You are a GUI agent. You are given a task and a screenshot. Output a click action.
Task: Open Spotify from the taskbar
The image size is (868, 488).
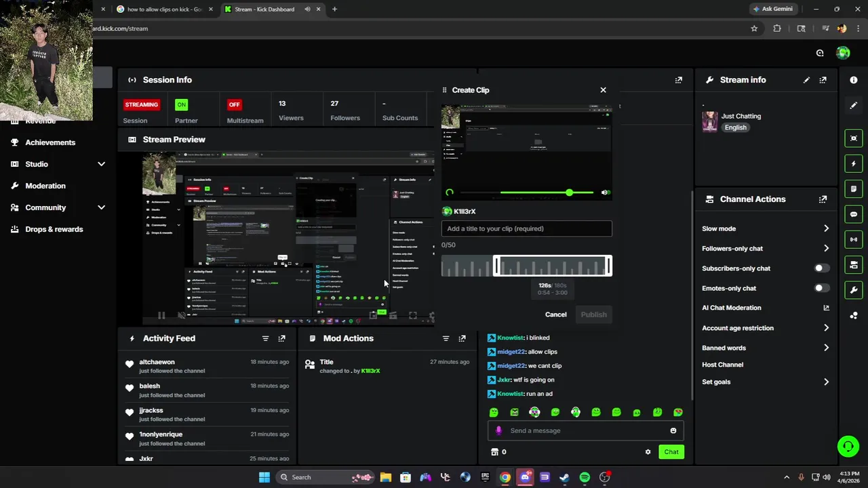tap(585, 477)
